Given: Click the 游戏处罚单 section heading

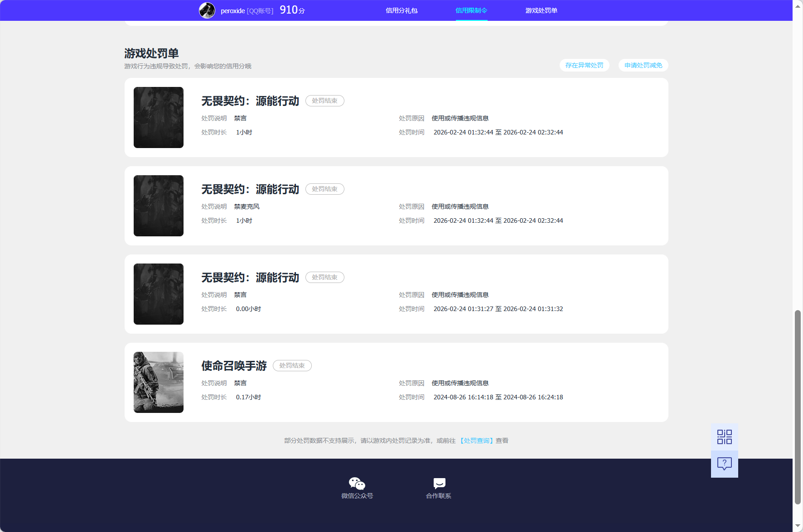Looking at the screenshot, I should [151, 53].
